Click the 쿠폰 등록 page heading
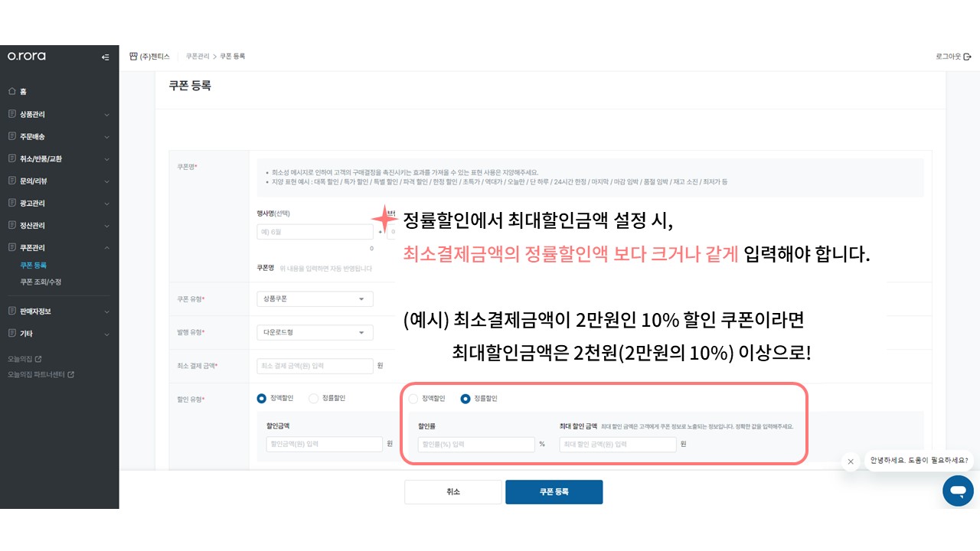Image resolution: width=980 pixels, height=551 pixels. [x=190, y=86]
